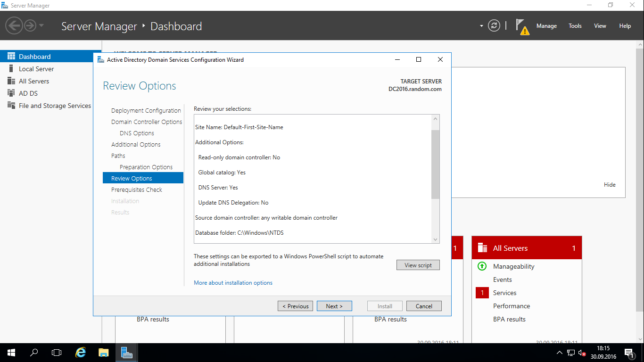The height and width of the screenshot is (362, 644).
Task: Click the Local Server icon in sidebar
Action: (x=11, y=68)
